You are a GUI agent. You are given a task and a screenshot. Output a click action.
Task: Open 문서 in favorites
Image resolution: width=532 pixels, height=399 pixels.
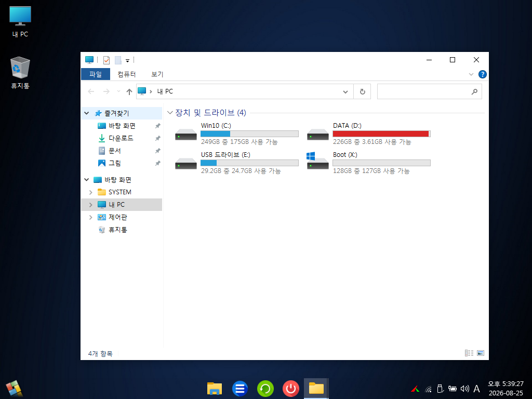coord(115,151)
